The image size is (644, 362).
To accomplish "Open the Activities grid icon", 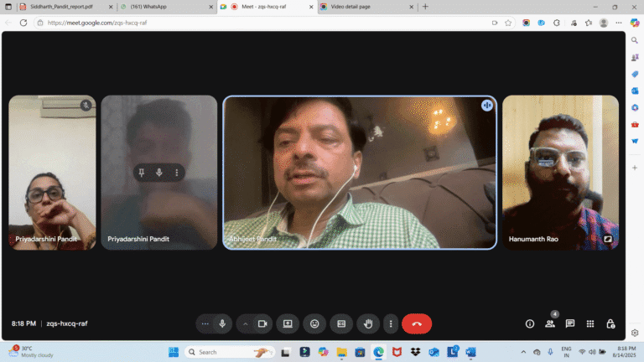I will tap(590, 323).
